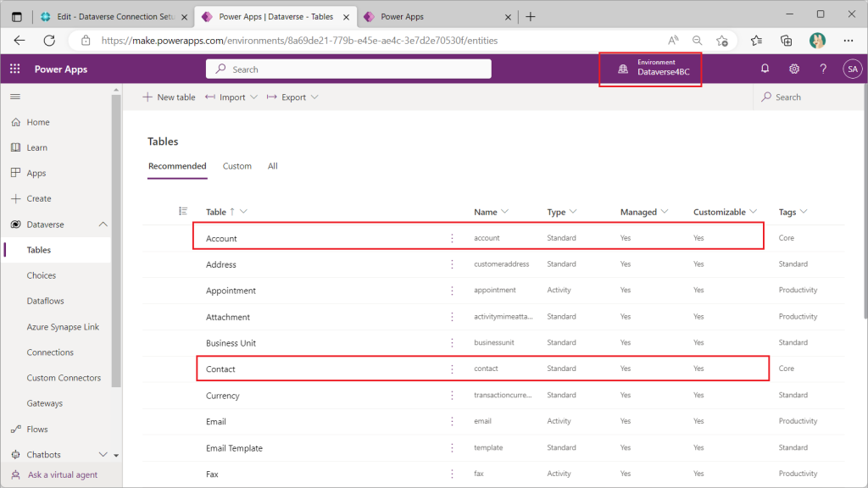Open Flows in the left navigation
Viewport: 868px width, 488px height.
(x=37, y=429)
